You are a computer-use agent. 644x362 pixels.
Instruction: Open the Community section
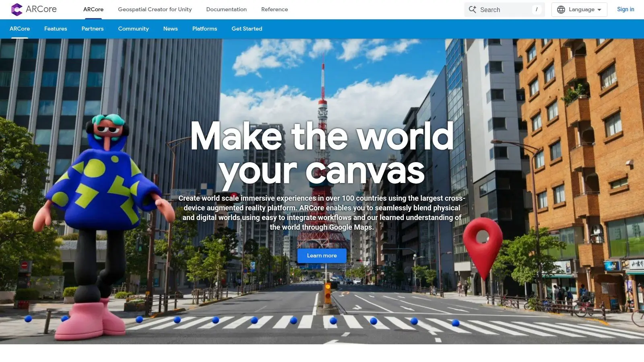point(133,29)
